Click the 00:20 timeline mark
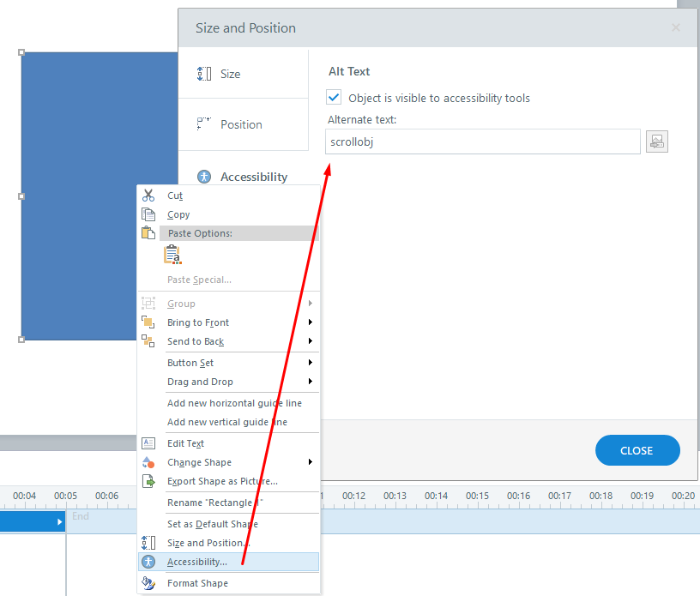The height and width of the screenshot is (596, 700). 683,496
